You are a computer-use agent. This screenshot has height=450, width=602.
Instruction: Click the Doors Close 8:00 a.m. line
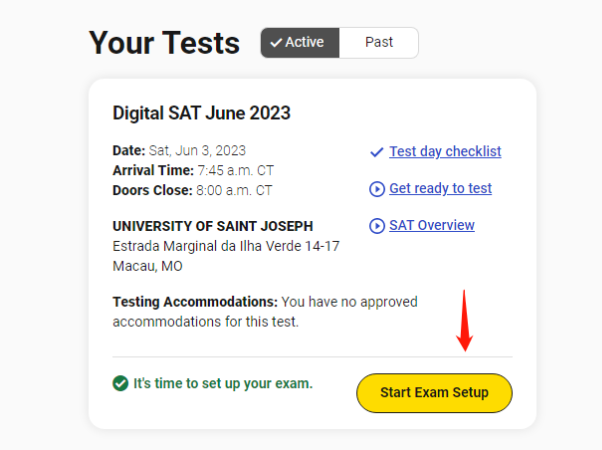pyautogui.click(x=192, y=190)
